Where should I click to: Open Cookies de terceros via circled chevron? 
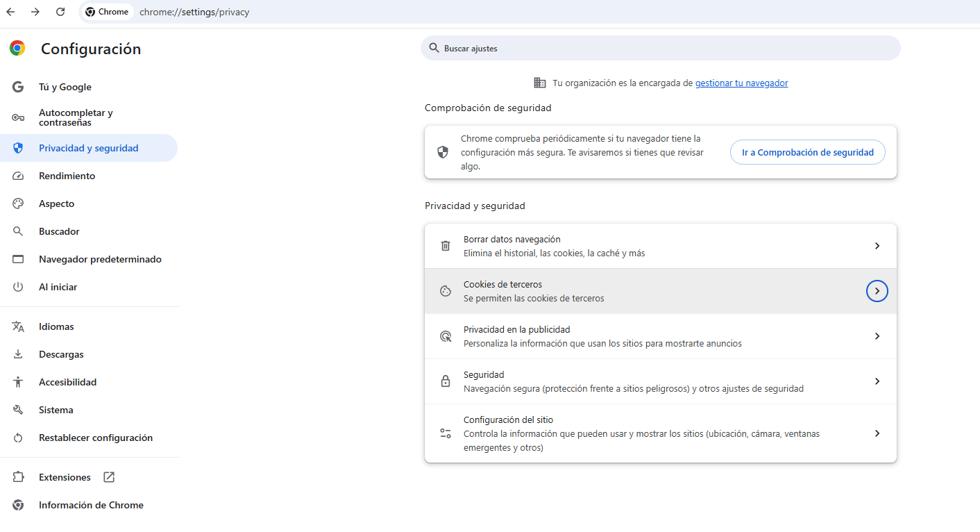[877, 291]
